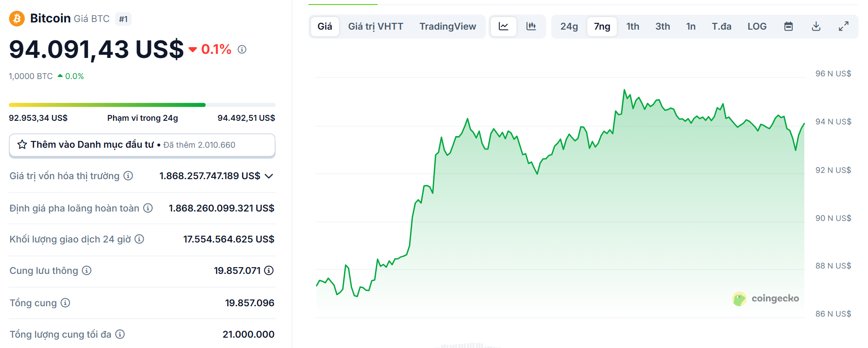Toggle LOG scale on chart
This screenshot has height=348, width=868.
click(757, 26)
